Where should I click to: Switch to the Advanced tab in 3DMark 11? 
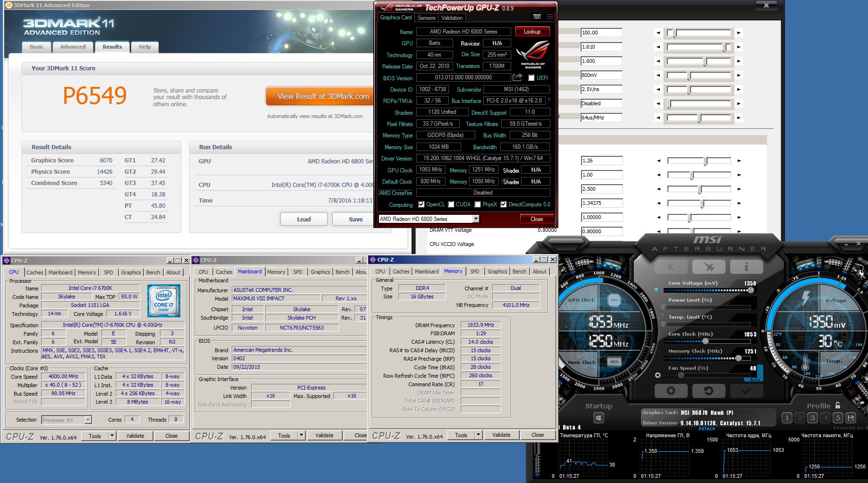pos(73,47)
